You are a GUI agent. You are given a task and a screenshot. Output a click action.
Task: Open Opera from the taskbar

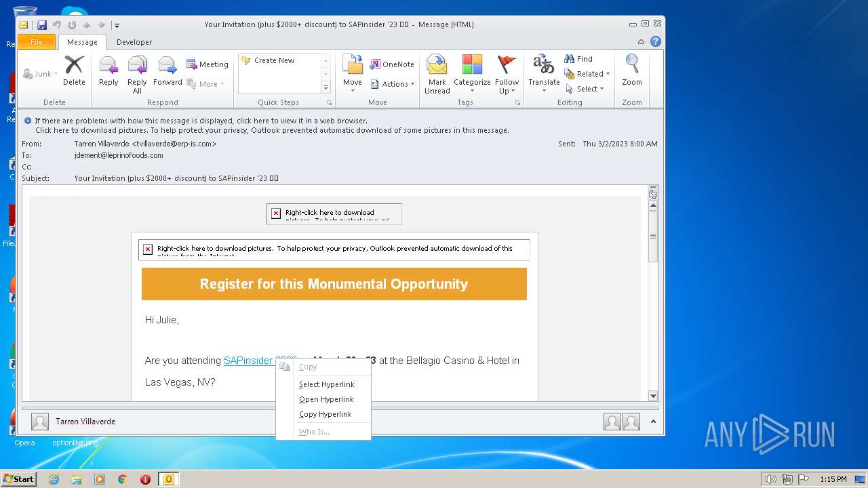[145, 479]
